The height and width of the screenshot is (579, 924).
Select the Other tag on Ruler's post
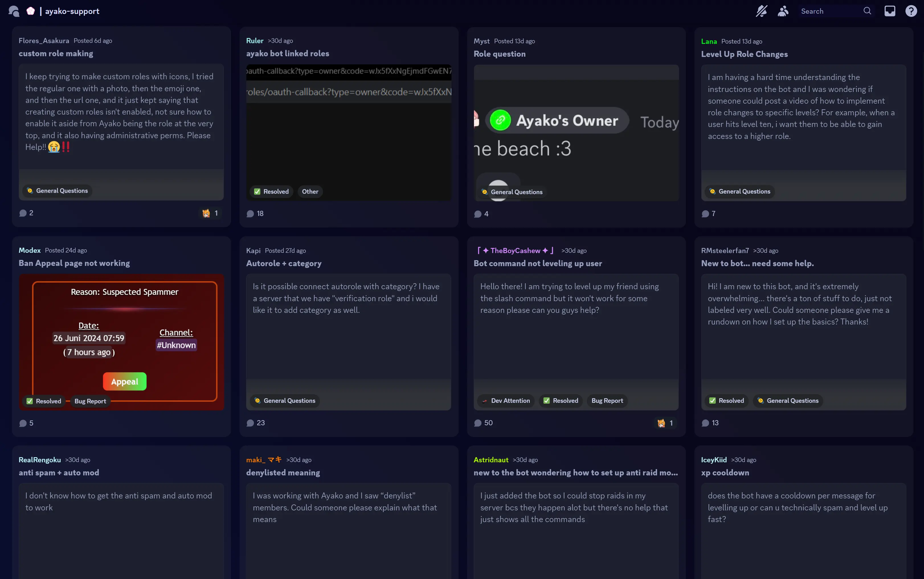310,192
